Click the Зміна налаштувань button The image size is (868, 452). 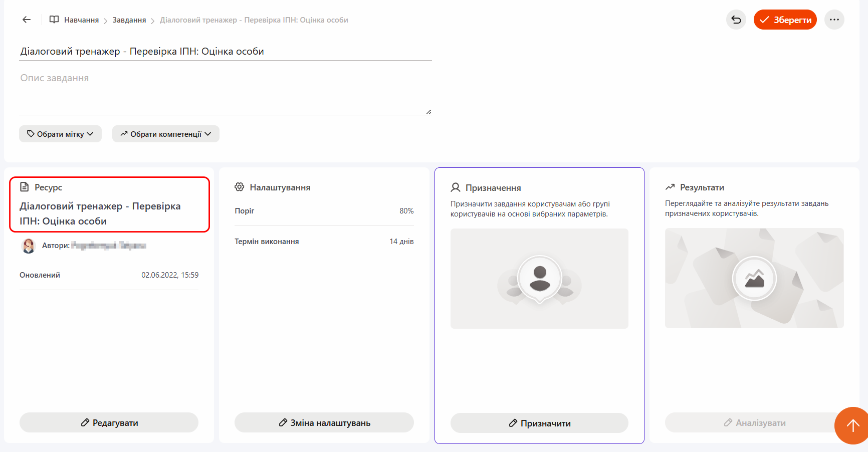(324, 422)
